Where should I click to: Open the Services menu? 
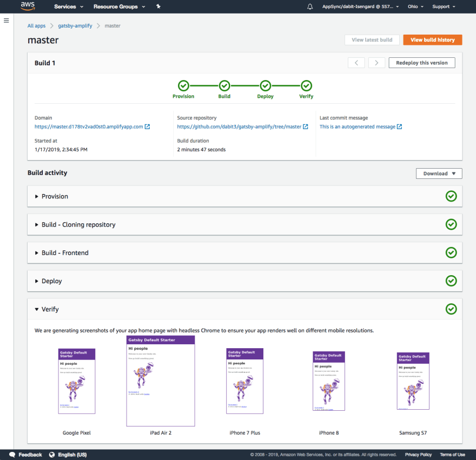coord(69,6)
